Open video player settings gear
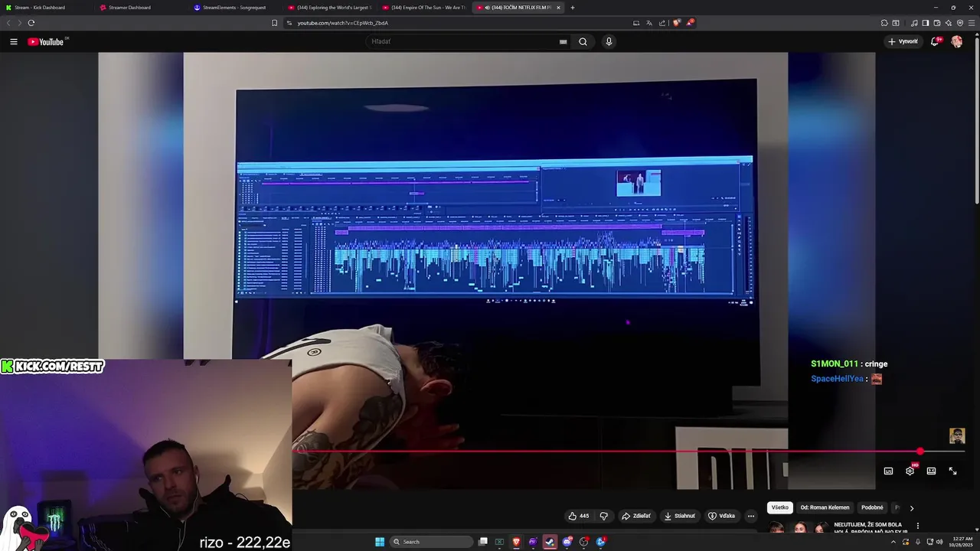This screenshot has height=551, width=980. (910, 471)
